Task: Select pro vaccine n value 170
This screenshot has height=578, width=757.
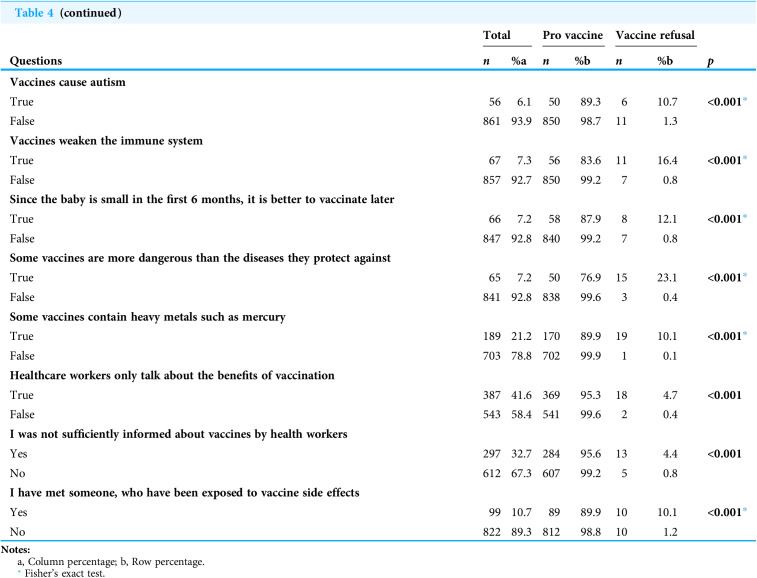Action: point(551,336)
